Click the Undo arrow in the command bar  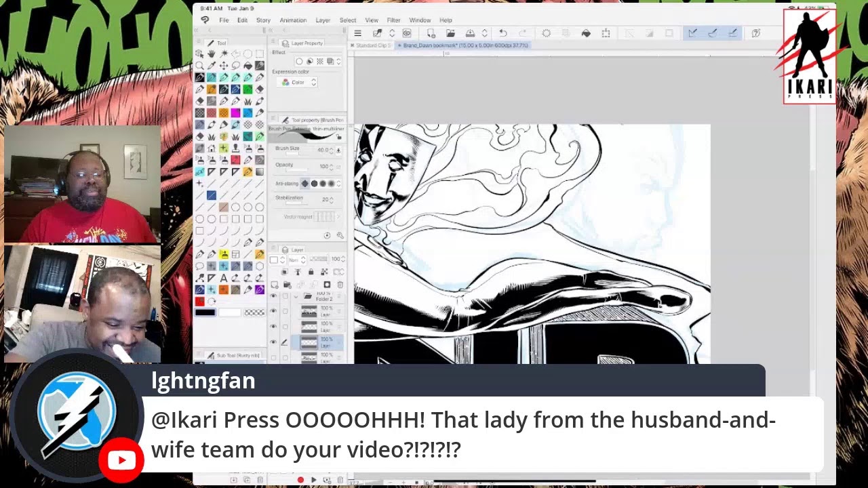coord(502,33)
